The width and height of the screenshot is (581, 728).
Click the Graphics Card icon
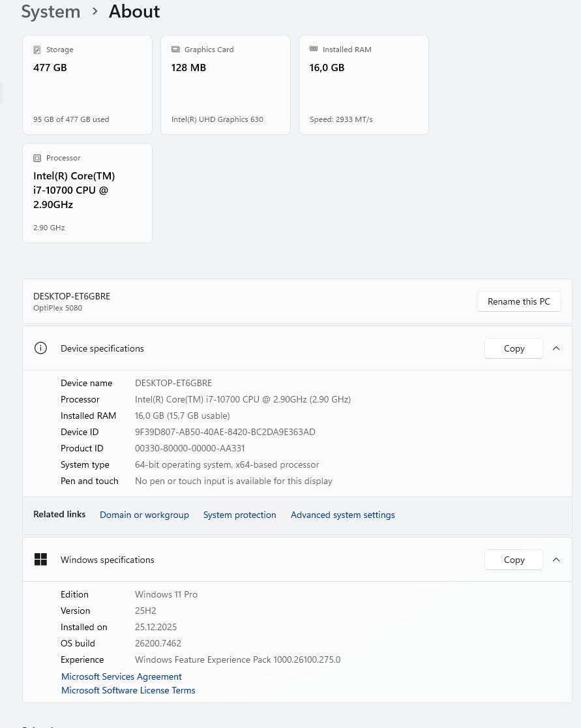175,50
